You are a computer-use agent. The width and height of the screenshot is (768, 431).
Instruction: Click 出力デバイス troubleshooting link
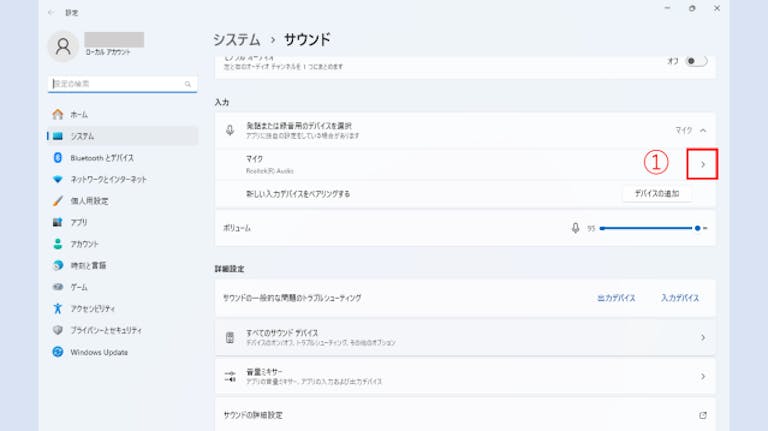point(616,298)
